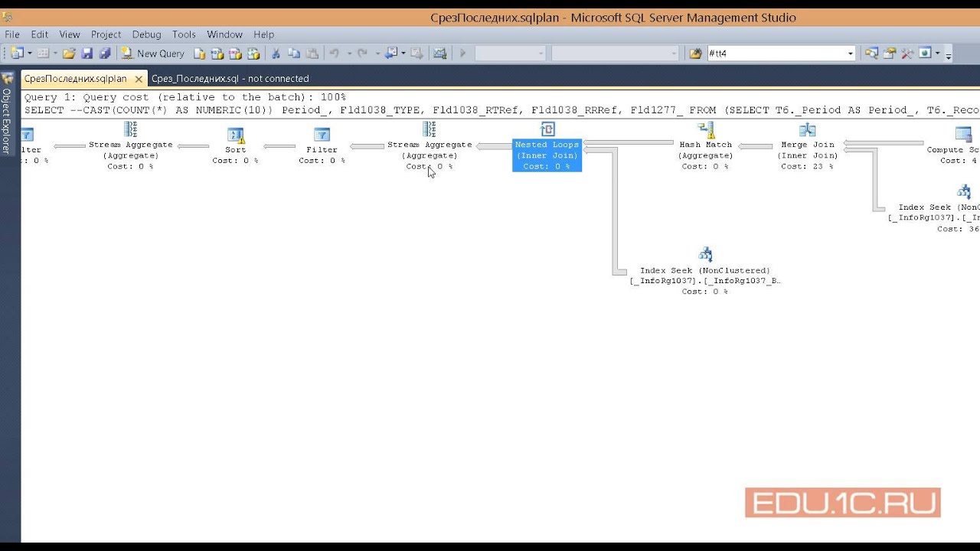Expand the Undo history dropdown arrow
The image size is (980, 551).
pyautogui.click(x=350, y=54)
